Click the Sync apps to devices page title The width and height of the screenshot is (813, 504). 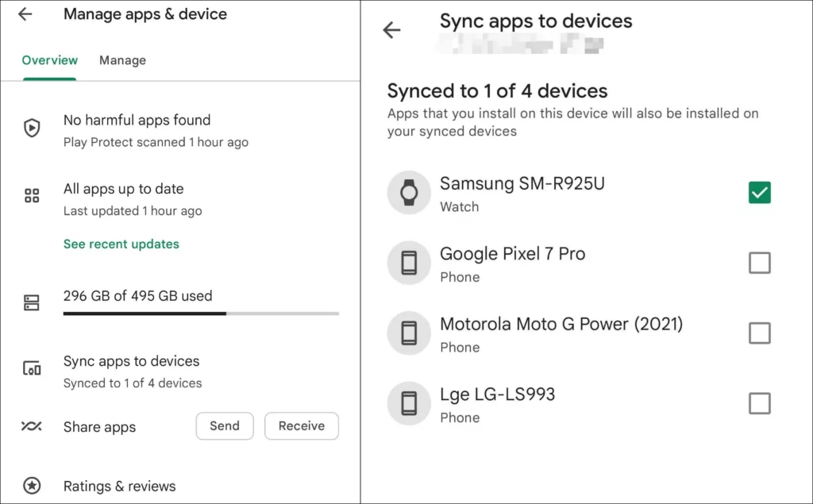pos(536,21)
